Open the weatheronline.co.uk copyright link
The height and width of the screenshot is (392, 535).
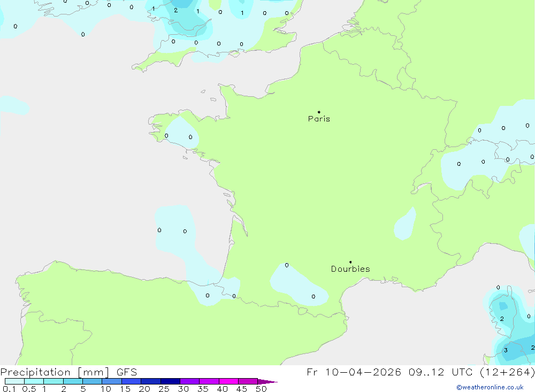490,387
